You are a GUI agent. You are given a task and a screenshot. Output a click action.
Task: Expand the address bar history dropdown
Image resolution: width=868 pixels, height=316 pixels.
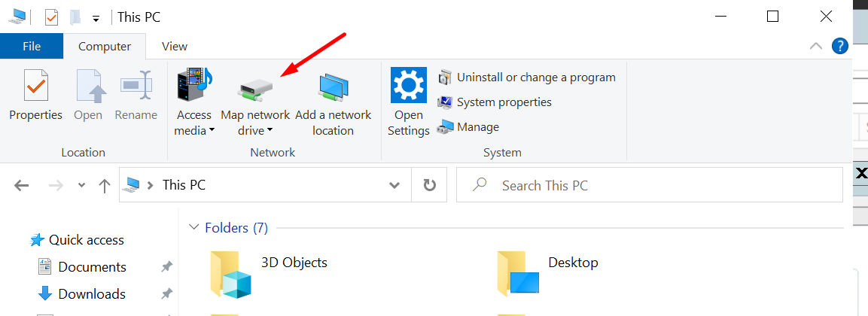click(394, 185)
